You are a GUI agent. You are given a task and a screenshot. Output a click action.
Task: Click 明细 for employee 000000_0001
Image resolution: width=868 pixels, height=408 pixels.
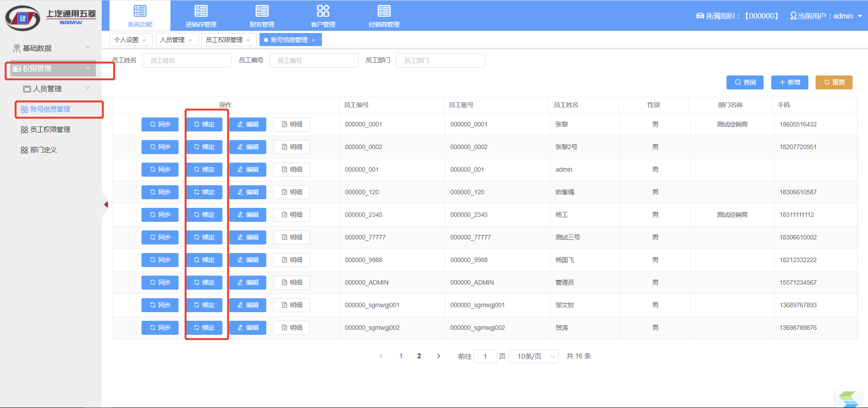(292, 124)
